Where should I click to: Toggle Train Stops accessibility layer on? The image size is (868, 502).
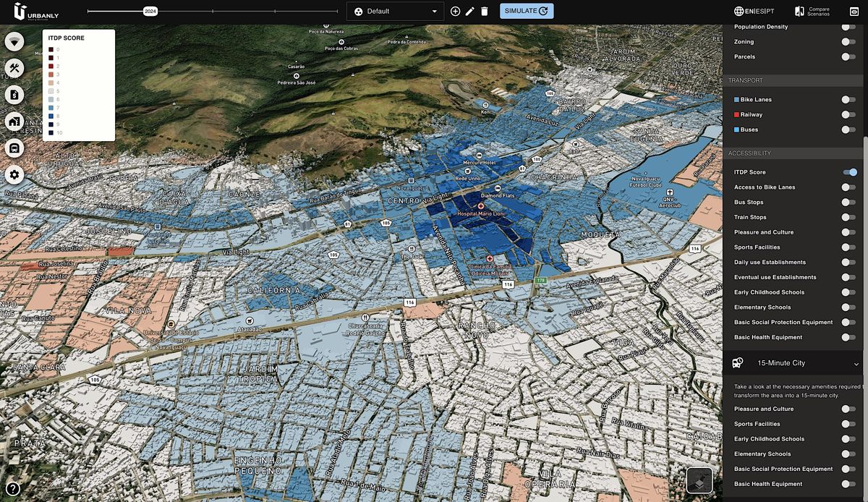point(848,217)
